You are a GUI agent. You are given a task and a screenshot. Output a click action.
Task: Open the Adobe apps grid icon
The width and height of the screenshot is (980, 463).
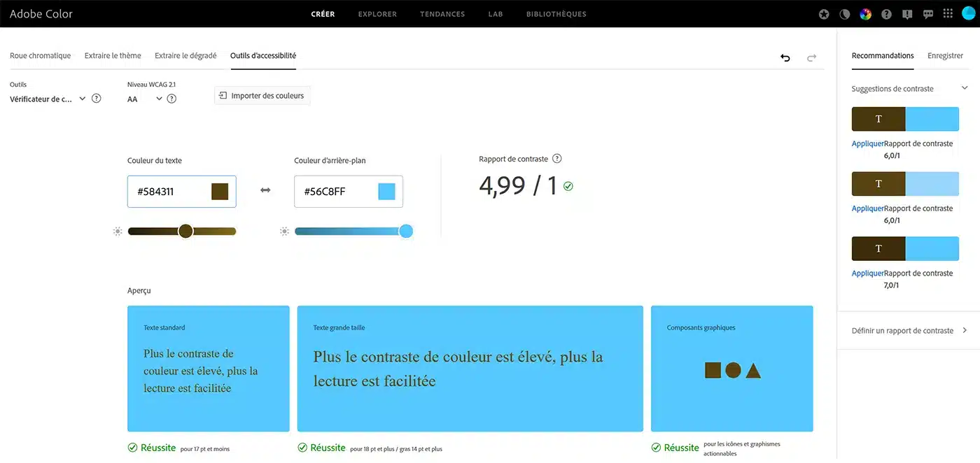948,13
